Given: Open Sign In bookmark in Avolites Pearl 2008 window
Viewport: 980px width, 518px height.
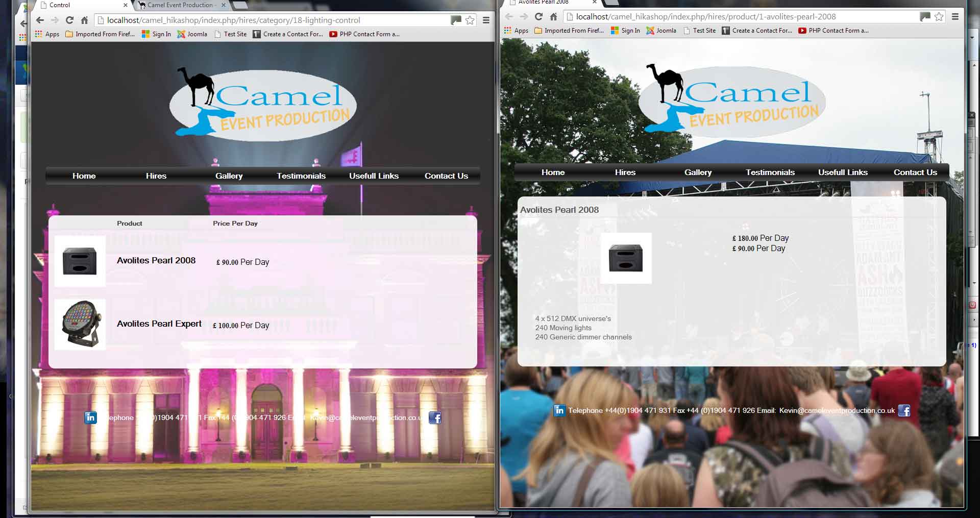Looking at the screenshot, I should point(625,31).
